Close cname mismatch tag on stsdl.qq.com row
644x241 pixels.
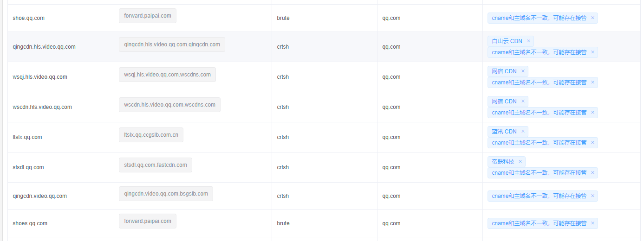coord(592,173)
